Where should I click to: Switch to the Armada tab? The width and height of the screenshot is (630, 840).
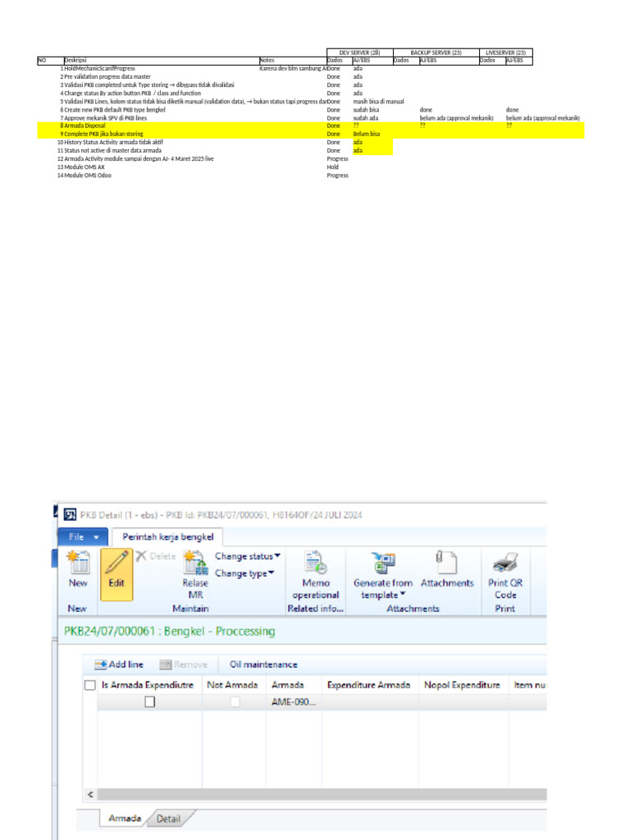(125, 818)
